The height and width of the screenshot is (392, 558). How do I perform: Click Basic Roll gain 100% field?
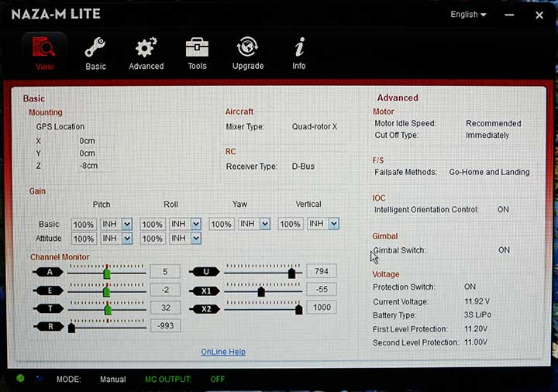coord(153,224)
